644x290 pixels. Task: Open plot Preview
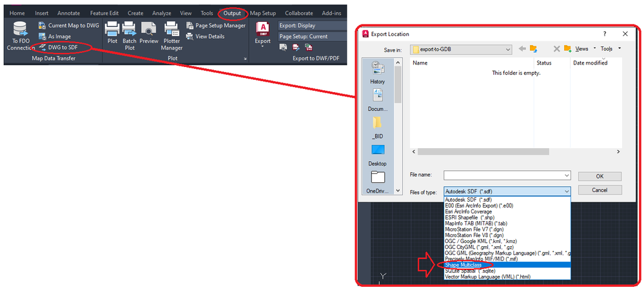coord(149,33)
